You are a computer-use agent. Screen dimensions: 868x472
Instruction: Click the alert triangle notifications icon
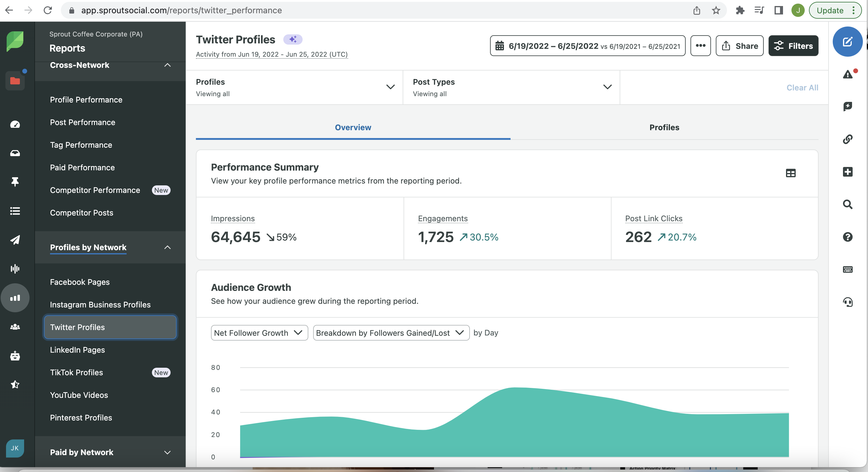(848, 74)
